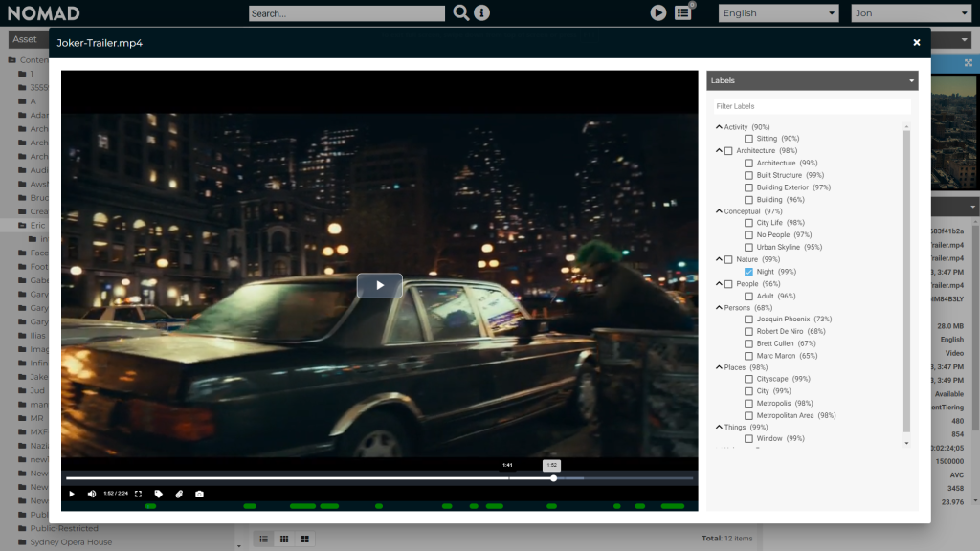980x551 pixels.
Task: Select the Public-Restricted folder
Action: (x=64, y=528)
